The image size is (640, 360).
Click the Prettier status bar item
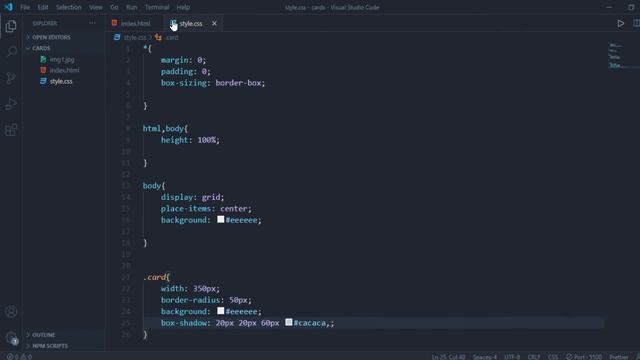pos(619,357)
